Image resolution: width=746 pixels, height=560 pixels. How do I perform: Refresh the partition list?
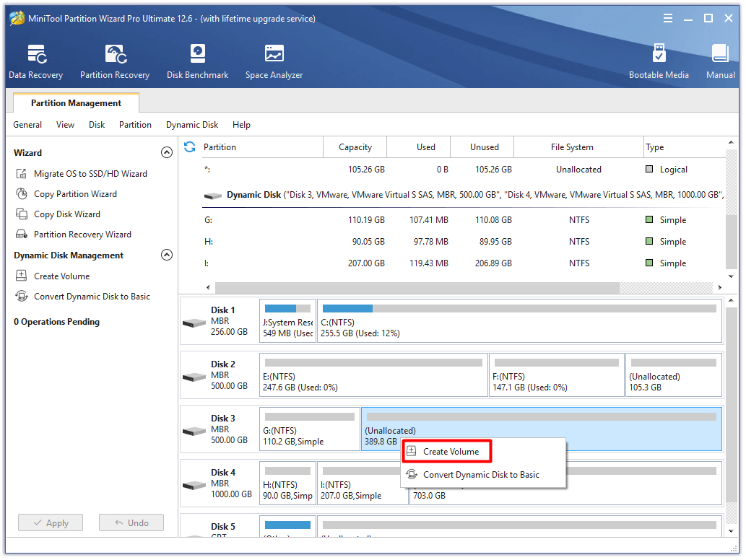point(190,147)
